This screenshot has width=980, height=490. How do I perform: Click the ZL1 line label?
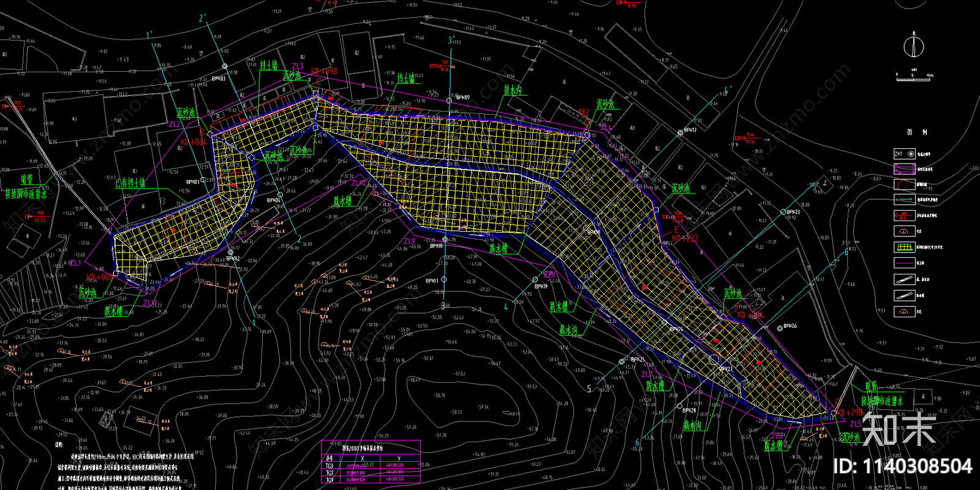75,263
